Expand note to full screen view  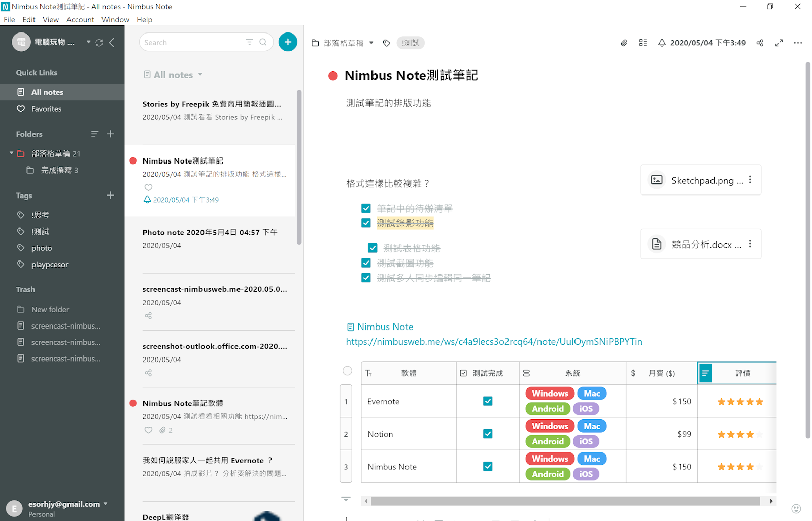[779, 43]
